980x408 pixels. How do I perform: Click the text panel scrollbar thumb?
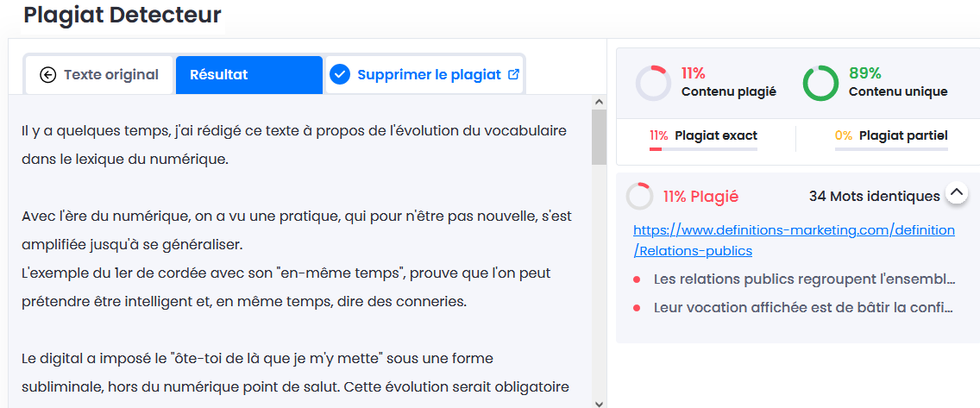[x=599, y=136]
